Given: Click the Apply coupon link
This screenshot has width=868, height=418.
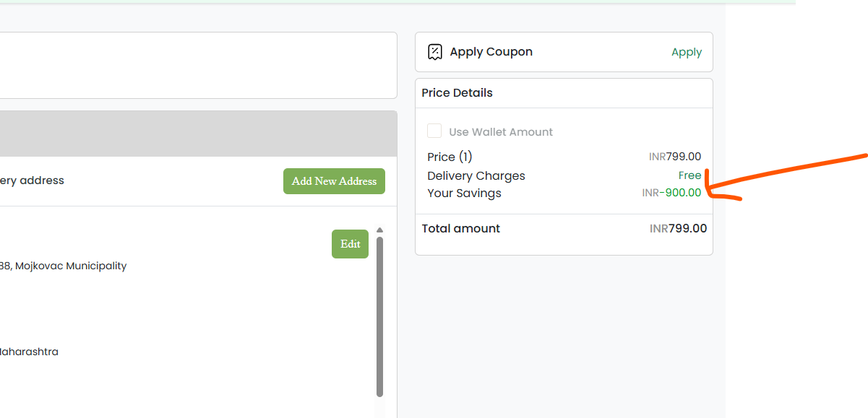Looking at the screenshot, I should (x=687, y=52).
